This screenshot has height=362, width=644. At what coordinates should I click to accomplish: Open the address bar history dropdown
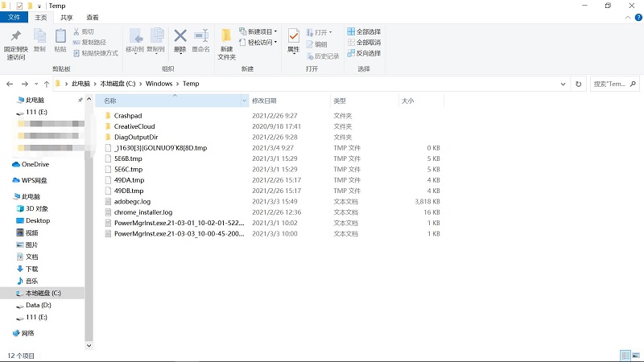(564, 84)
